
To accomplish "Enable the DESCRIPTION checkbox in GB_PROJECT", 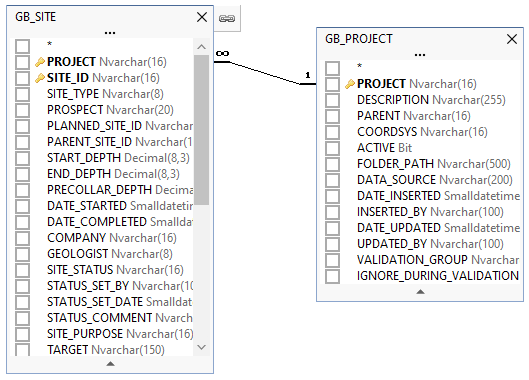I will click(332, 100).
